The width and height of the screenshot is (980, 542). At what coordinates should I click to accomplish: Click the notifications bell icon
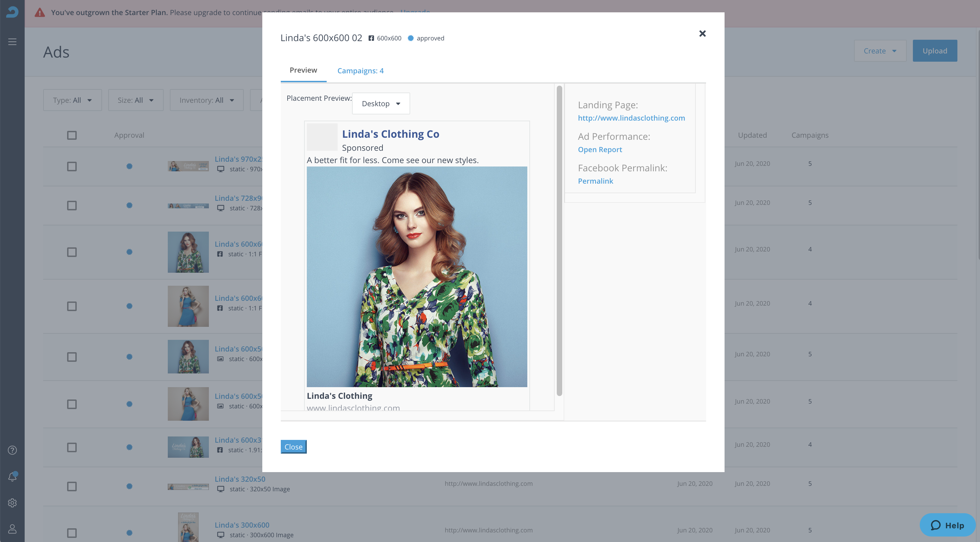12,477
